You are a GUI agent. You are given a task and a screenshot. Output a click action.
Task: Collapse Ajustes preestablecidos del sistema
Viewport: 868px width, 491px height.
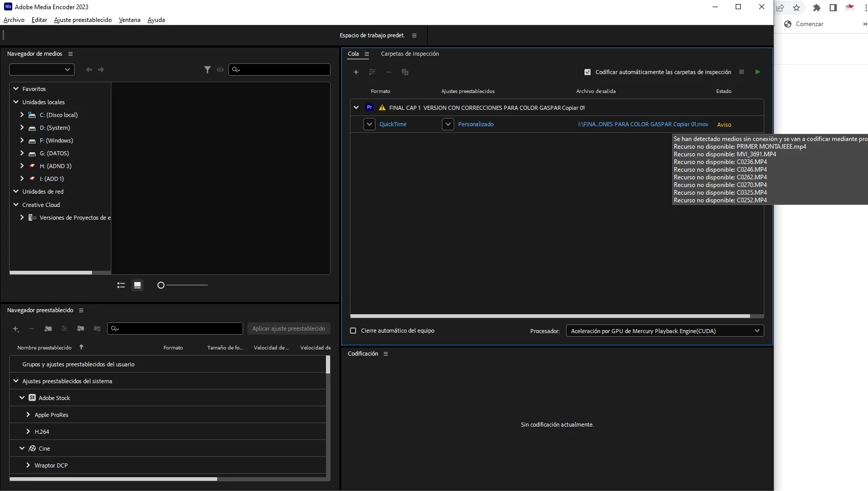click(16, 381)
